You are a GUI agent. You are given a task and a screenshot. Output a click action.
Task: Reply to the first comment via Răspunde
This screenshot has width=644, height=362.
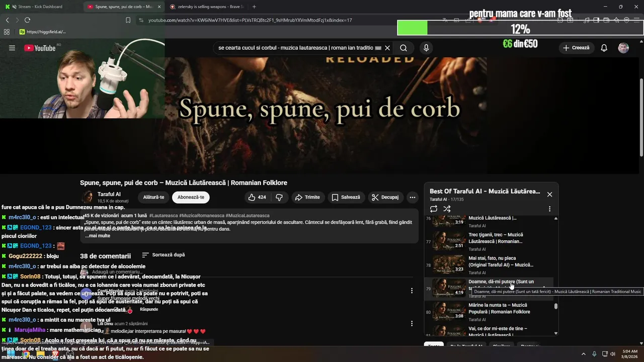(149, 309)
